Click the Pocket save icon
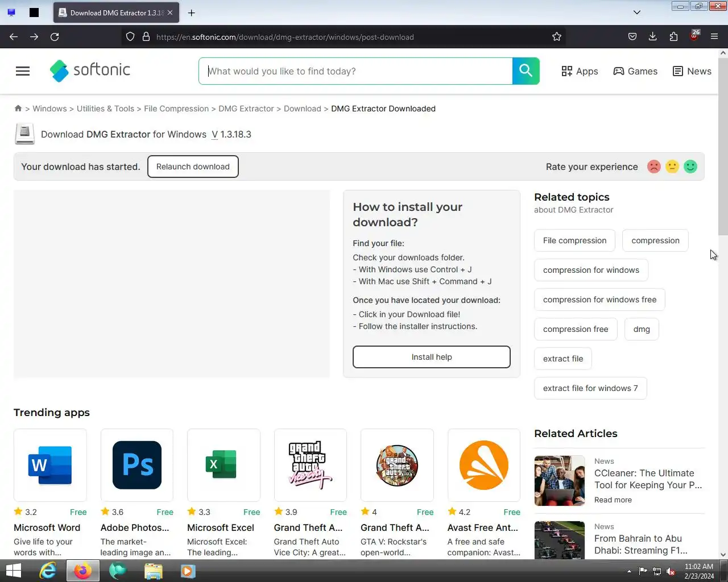 (632, 36)
